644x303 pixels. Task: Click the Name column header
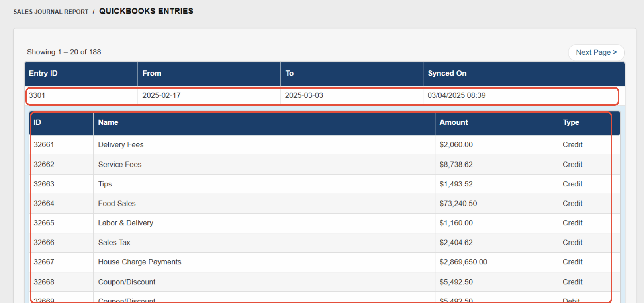pyautogui.click(x=264, y=123)
